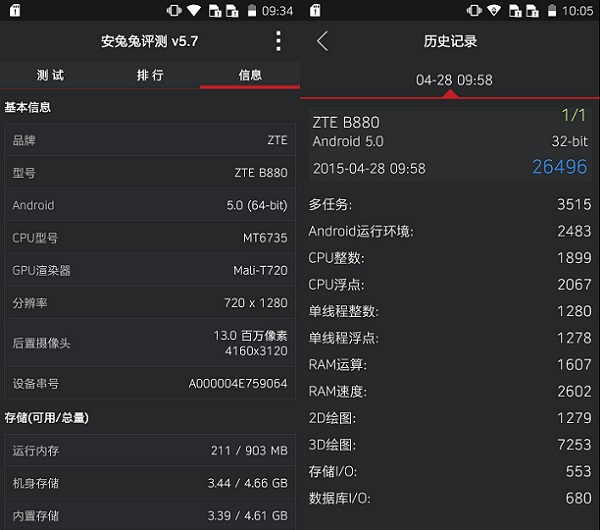Tap the 32-bit label

[x=569, y=141]
